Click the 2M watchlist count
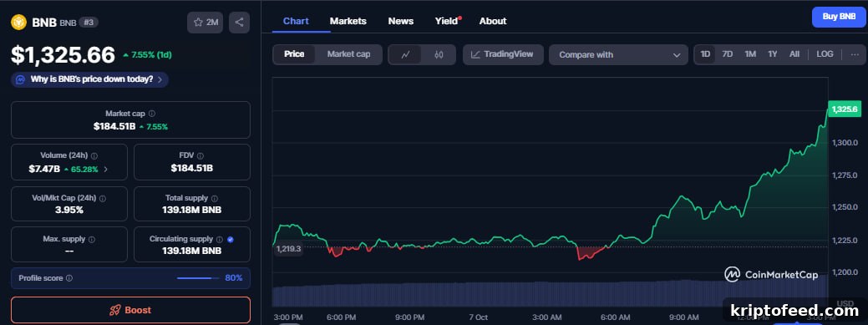The height and width of the screenshot is (325, 868). click(x=212, y=23)
